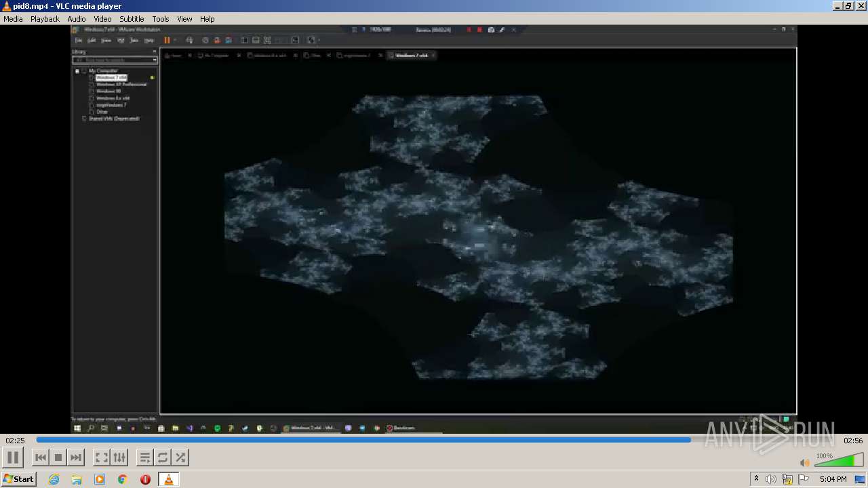Viewport: 868px width, 488px height.
Task: Open network status tray icon
Action: 787,479
